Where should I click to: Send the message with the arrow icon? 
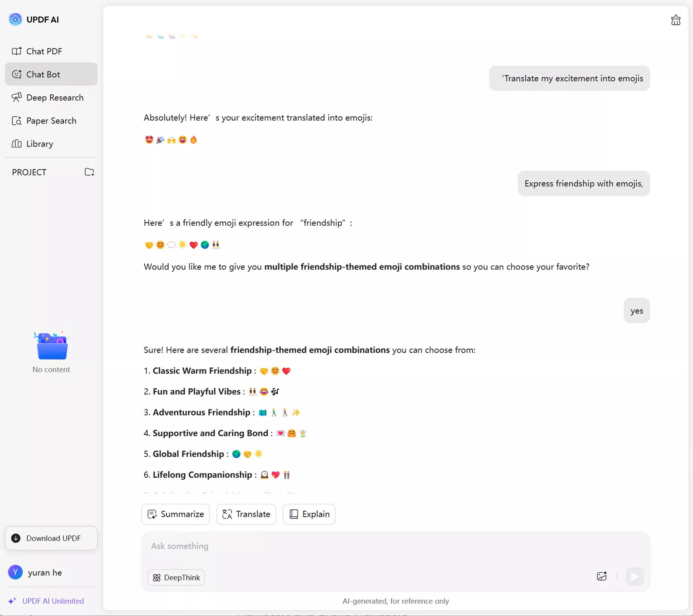point(634,576)
